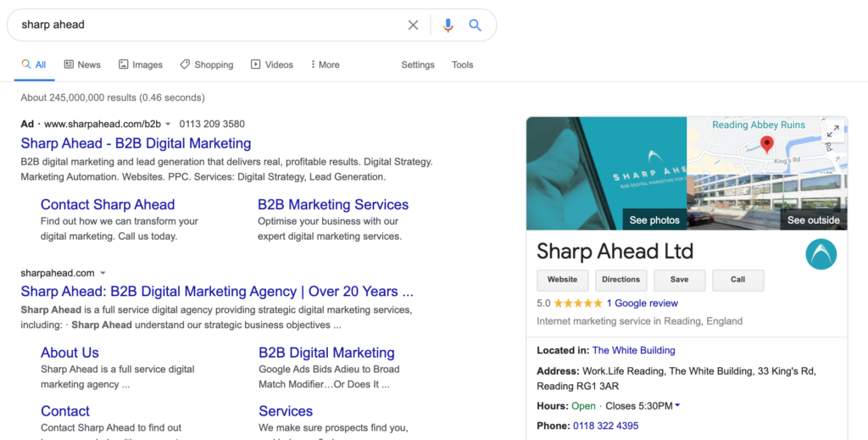
Task: Open the Videos tab
Action: click(272, 64)
